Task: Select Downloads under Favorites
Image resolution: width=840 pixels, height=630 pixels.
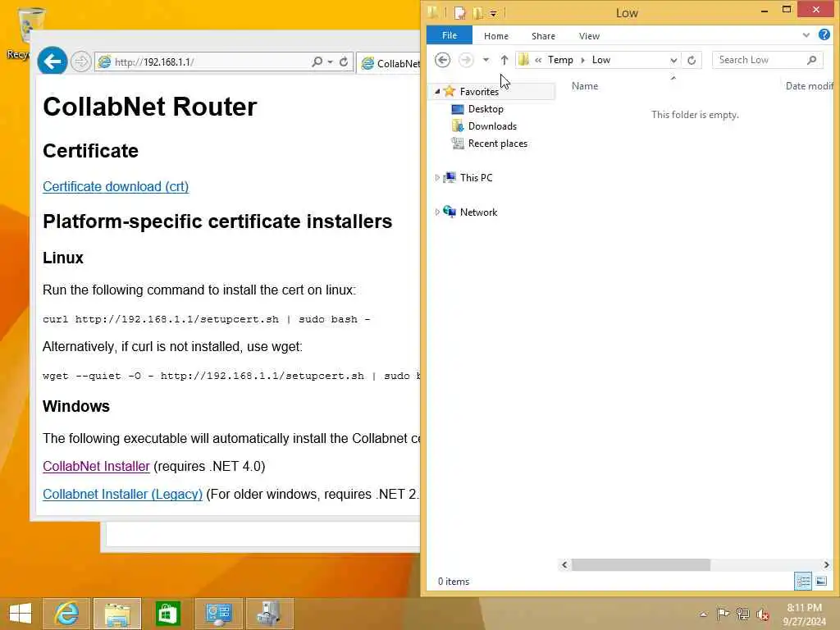Action: [x=492, y=126]
